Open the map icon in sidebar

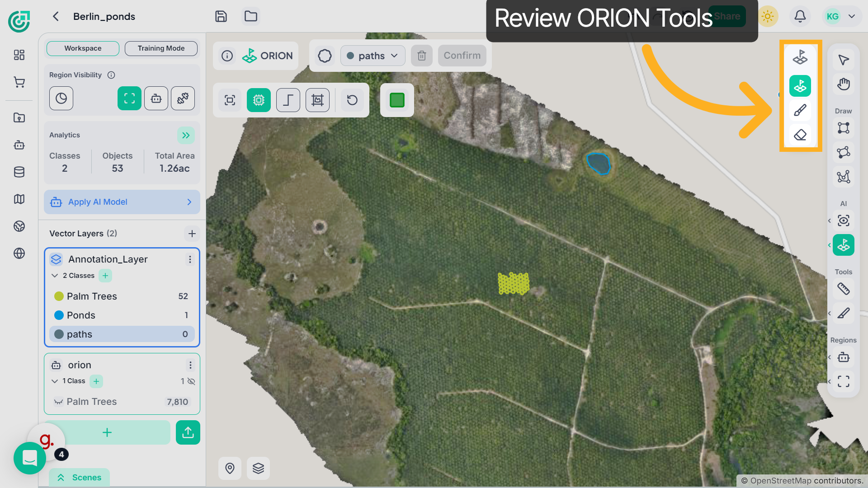point(19,199)
